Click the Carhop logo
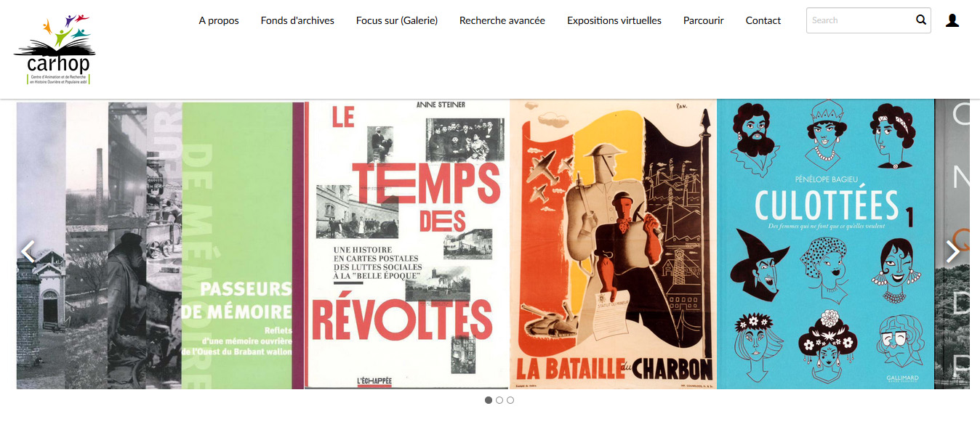980x427 pixels. (x=55, y=49)
